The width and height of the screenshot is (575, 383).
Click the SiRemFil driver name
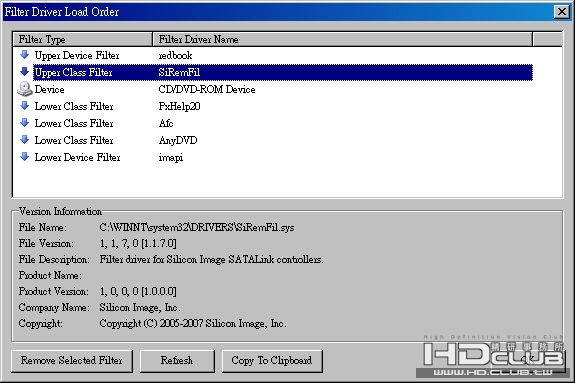pos(179,72)
